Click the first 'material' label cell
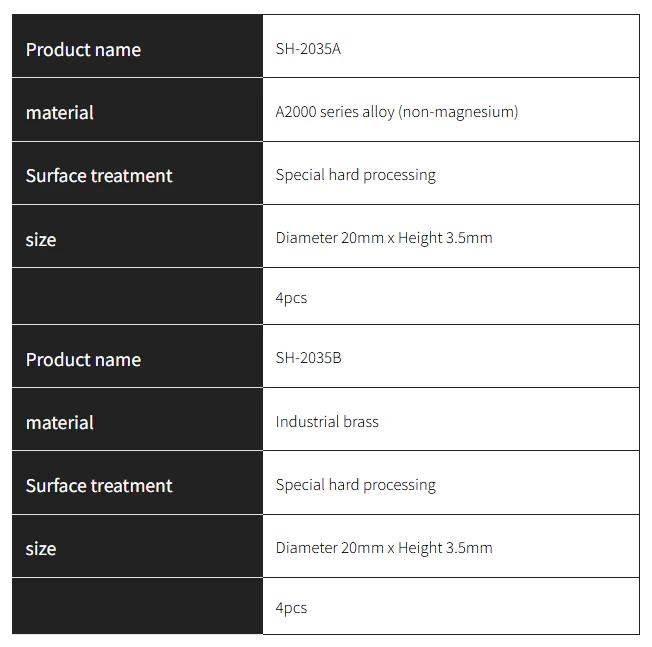This screenshot has height=647, width=652. coord(137,110)
